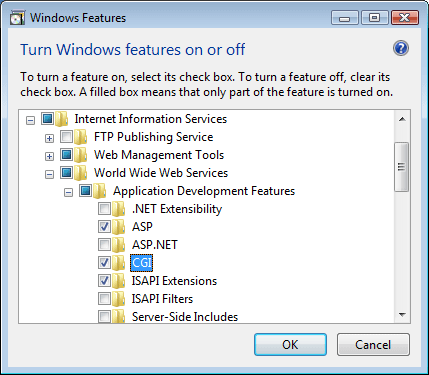Click the ISAPI Filters folder icon
Screen dimensions: 429x375
pyautogui.click(x=119, y=299)
